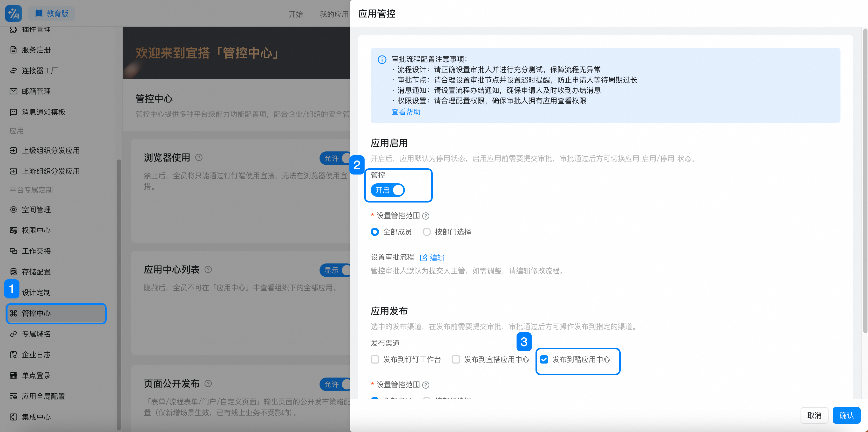Open 邮箱管理 mail icon item
868x432 pixels.
(x=13, y=91)
